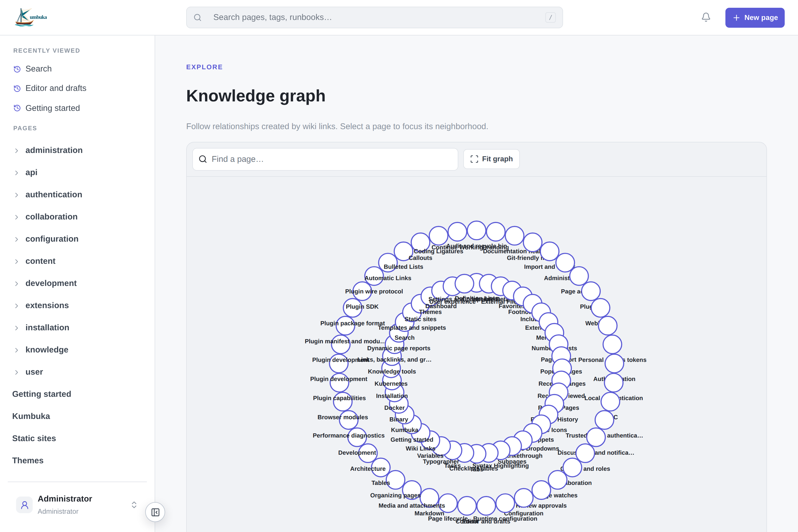The width and height of the screenshot is (798, 532).
Task: Click history icon beside recent Getting started
Action: click(x=17, y=108)
